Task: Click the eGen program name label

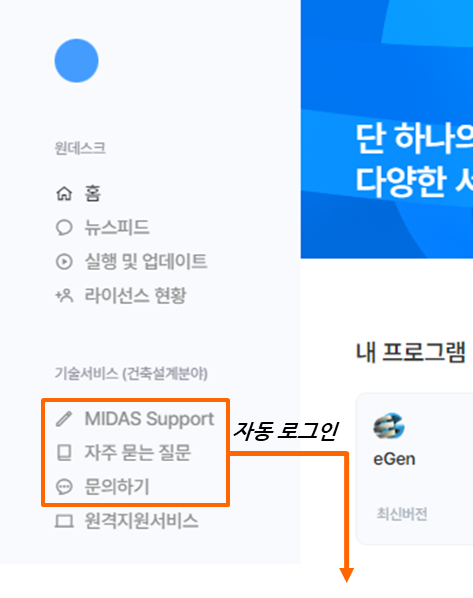Action: click(x=394, y=459)
